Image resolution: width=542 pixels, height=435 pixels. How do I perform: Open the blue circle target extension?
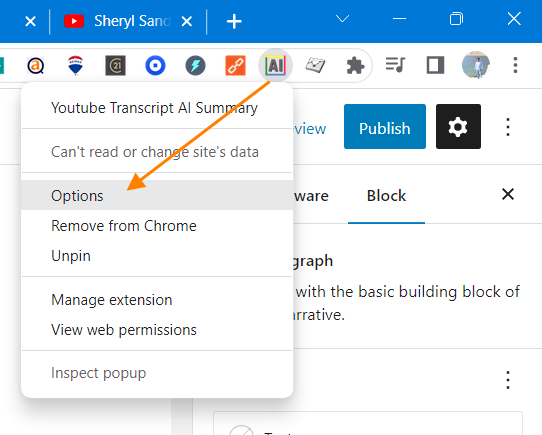[155, 65]
